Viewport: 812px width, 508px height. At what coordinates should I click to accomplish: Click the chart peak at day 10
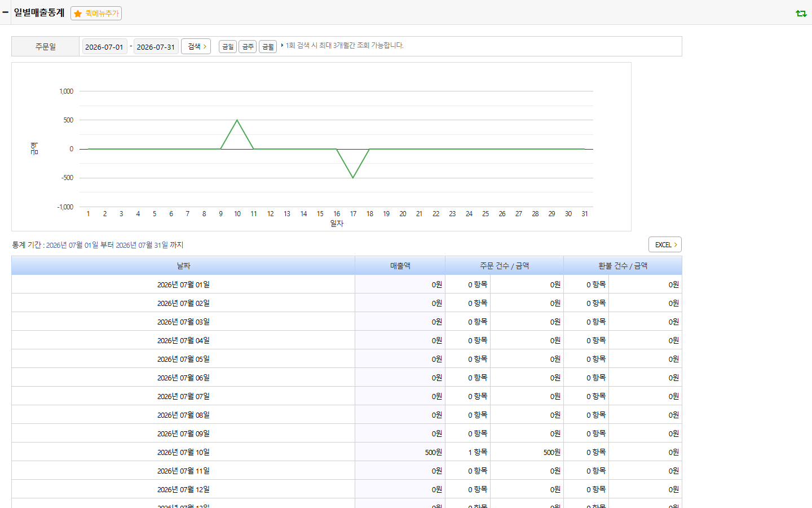coord(237,120)
